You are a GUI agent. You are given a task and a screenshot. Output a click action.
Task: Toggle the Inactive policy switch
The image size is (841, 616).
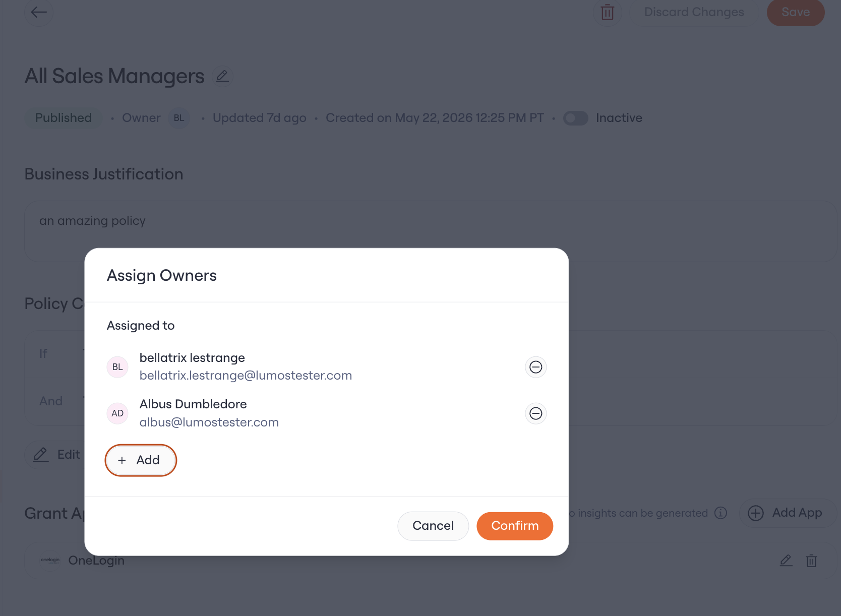pyautogui.click(x=576, y=118)
